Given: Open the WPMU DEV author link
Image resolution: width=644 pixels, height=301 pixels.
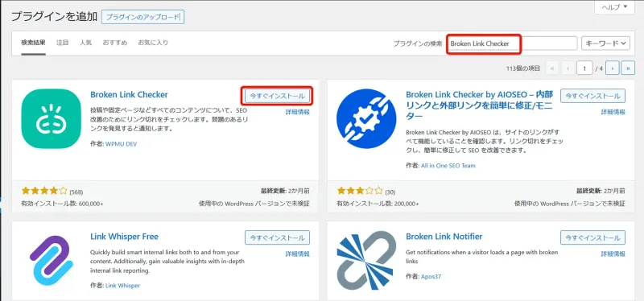Looking at the screenshot, I should pyautogui.click(x=122, y=145).
